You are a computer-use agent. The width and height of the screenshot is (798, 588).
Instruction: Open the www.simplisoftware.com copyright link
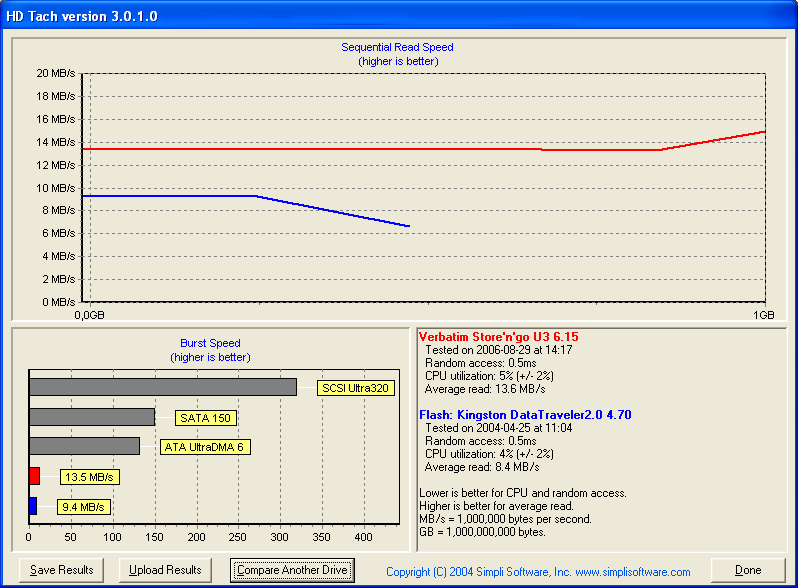[538, 572]
